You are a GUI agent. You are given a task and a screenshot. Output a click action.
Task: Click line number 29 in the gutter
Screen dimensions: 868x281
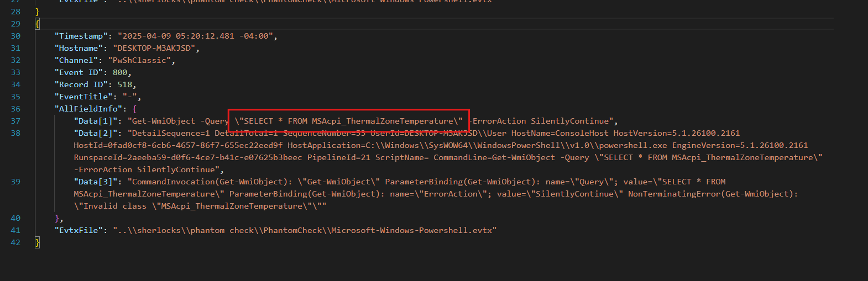(x=15, y=24)
